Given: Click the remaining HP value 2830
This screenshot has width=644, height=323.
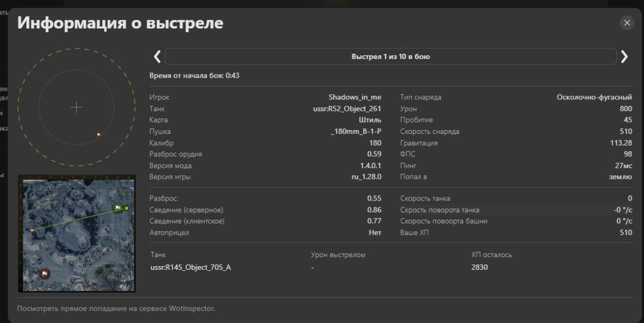Looking at the screenshot, I should 479,267.
